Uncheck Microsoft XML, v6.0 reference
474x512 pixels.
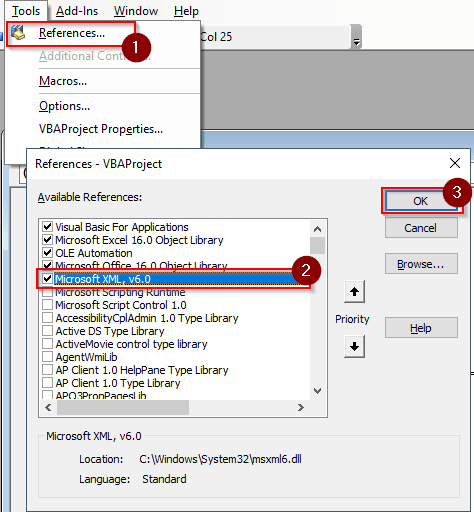tap(47, 279)
